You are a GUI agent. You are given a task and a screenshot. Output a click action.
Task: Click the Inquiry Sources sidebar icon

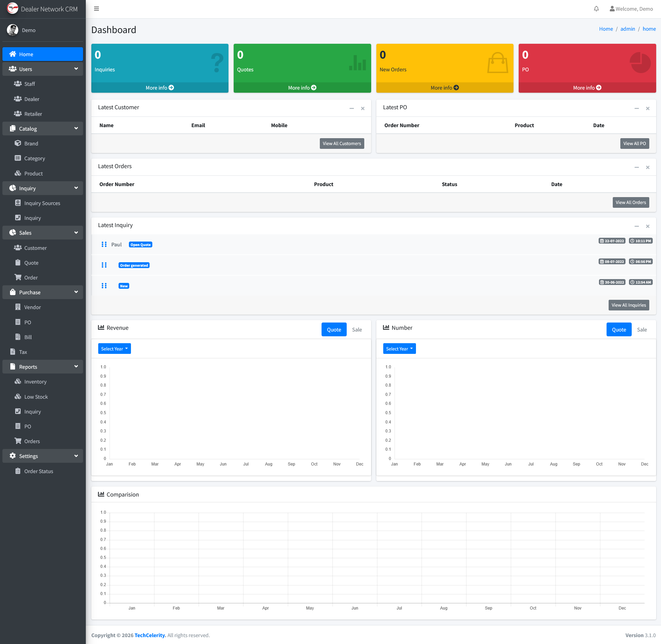pyautogui.click(x=18, y=203)
